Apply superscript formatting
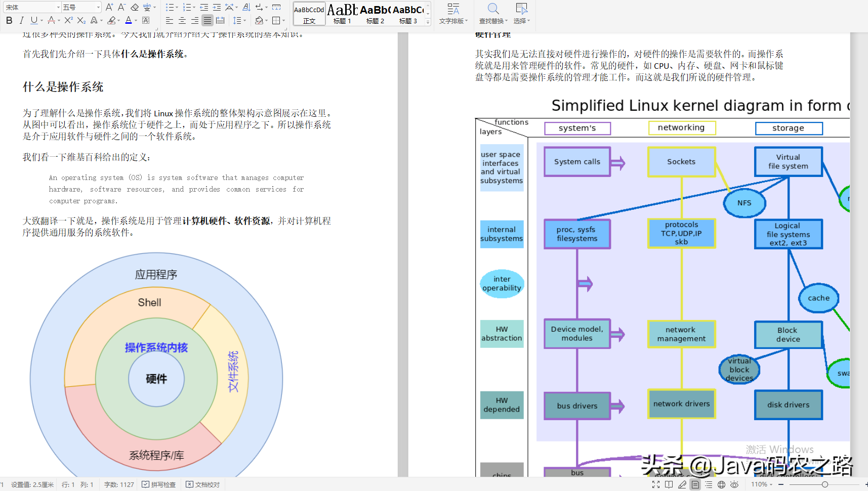This screenshot has height=491, width=868. pyautogui.click(x=69, y=21)
